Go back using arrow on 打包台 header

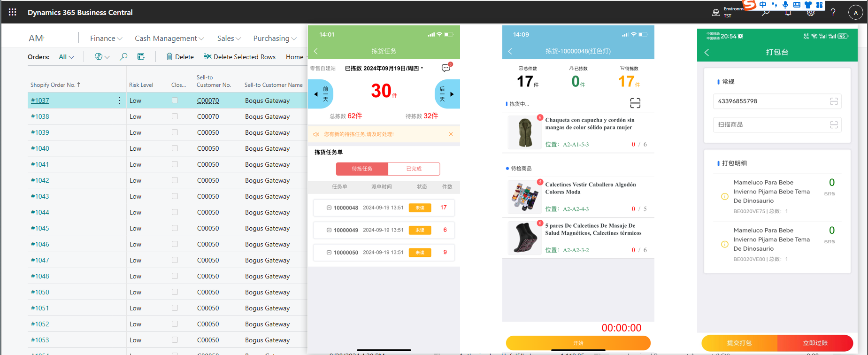707,53
